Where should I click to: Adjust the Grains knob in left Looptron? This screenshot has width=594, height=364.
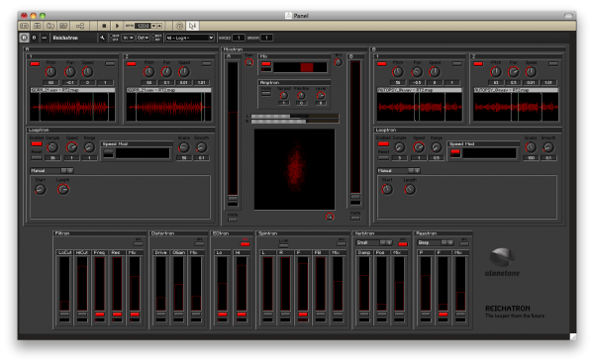pyautogui.click(x=184, y=147)
